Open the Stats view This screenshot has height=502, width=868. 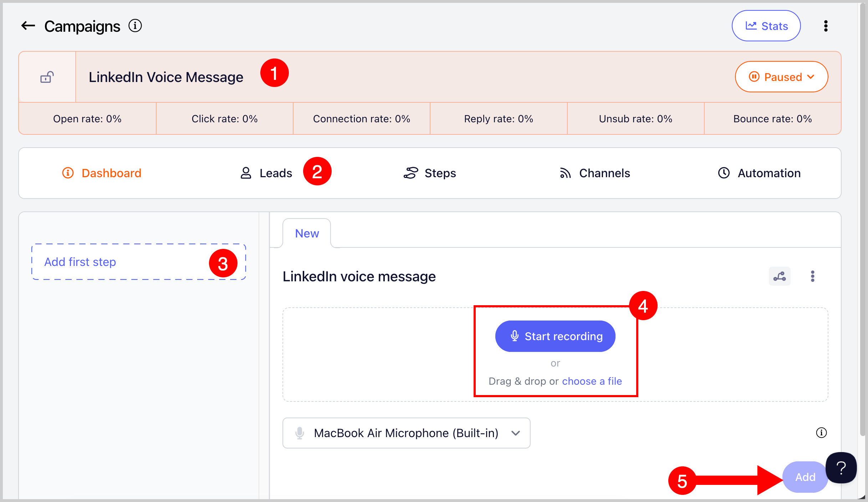[x=766, y=26]
